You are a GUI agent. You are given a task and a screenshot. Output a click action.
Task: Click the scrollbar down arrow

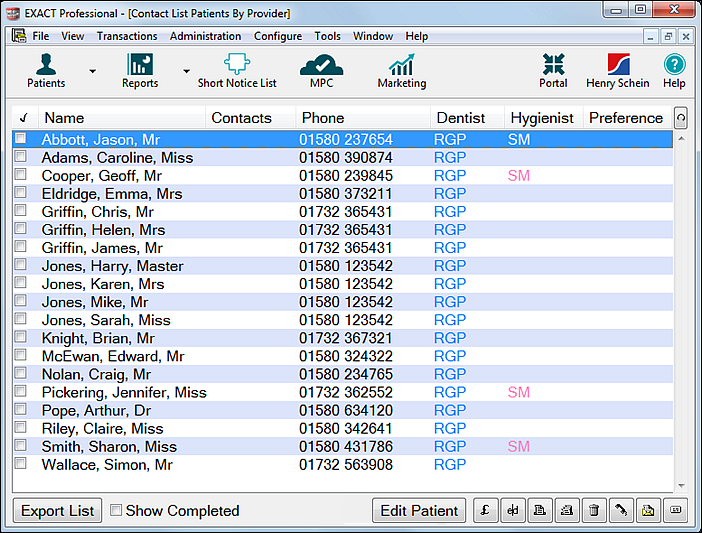coord(681,486)
